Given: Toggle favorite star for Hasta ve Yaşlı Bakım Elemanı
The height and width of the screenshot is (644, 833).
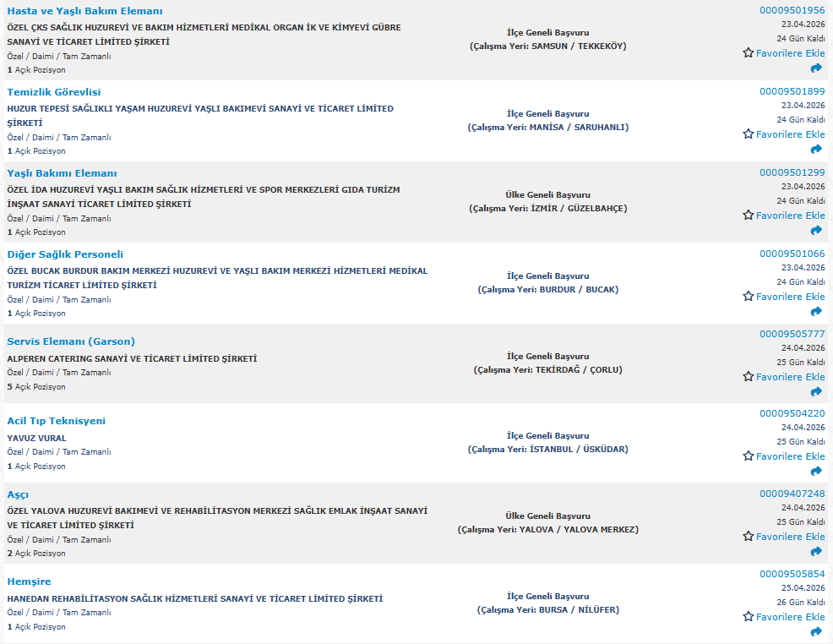Looking at the screenshot, I should [748, 53].
